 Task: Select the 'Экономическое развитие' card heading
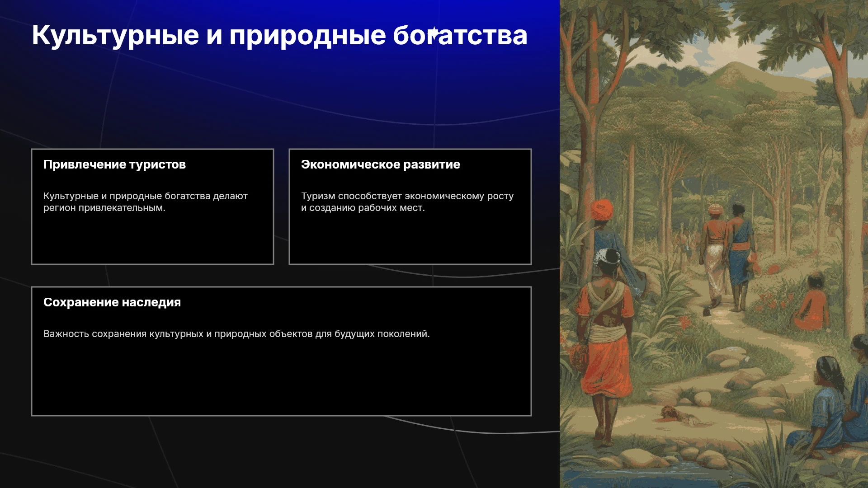click(380, 164)
